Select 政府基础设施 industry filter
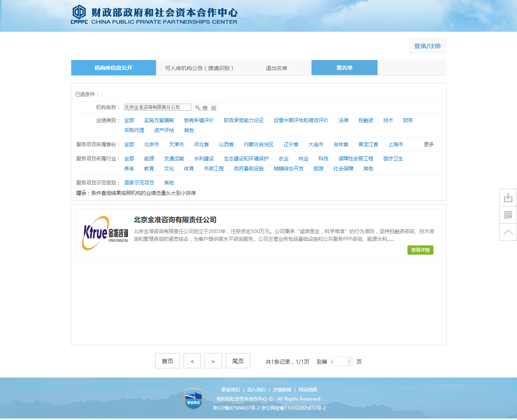 pyautogui.click(x=249, y=168)
